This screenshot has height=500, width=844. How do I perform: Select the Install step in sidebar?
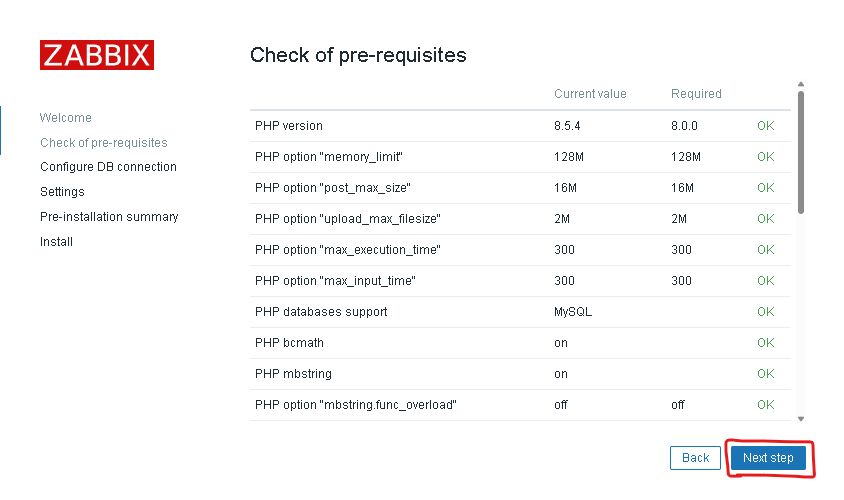[57, 242]
